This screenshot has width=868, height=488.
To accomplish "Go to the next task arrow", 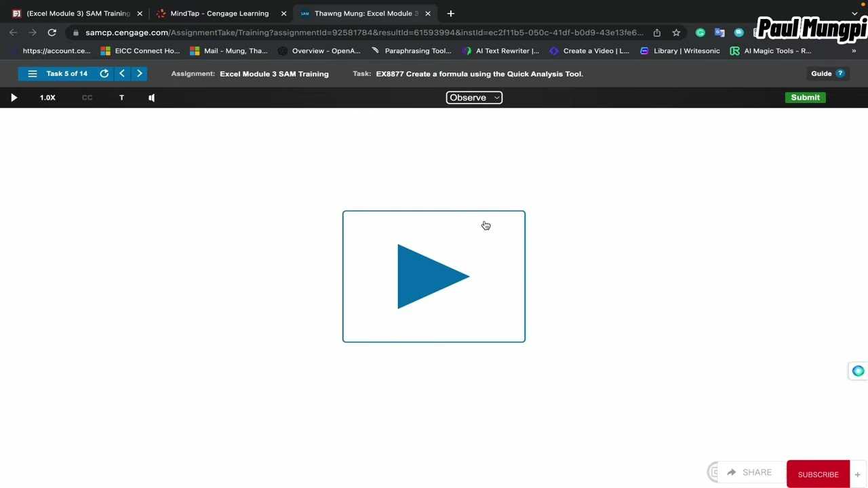I will (x=139, y=74).
